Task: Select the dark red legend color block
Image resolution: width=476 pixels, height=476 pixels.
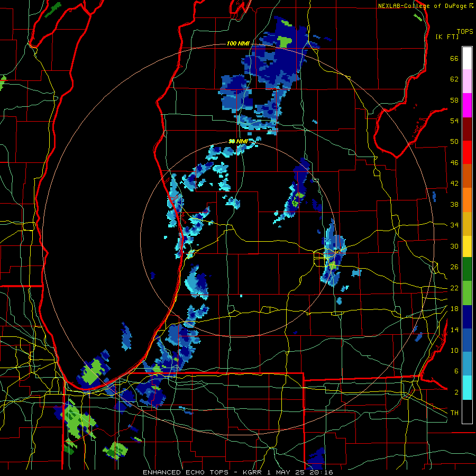Action: 467,129
